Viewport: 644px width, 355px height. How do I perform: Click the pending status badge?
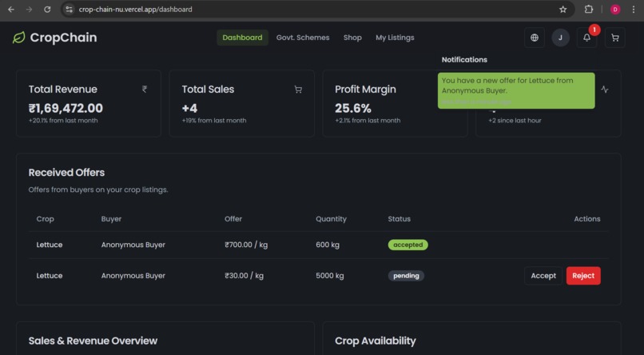[406, 276]
